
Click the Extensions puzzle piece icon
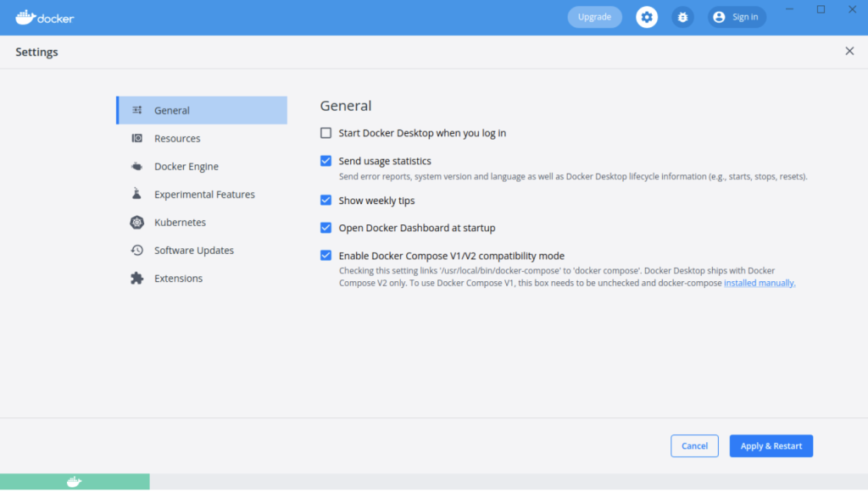pyautogui.click(x=136, y=279)
